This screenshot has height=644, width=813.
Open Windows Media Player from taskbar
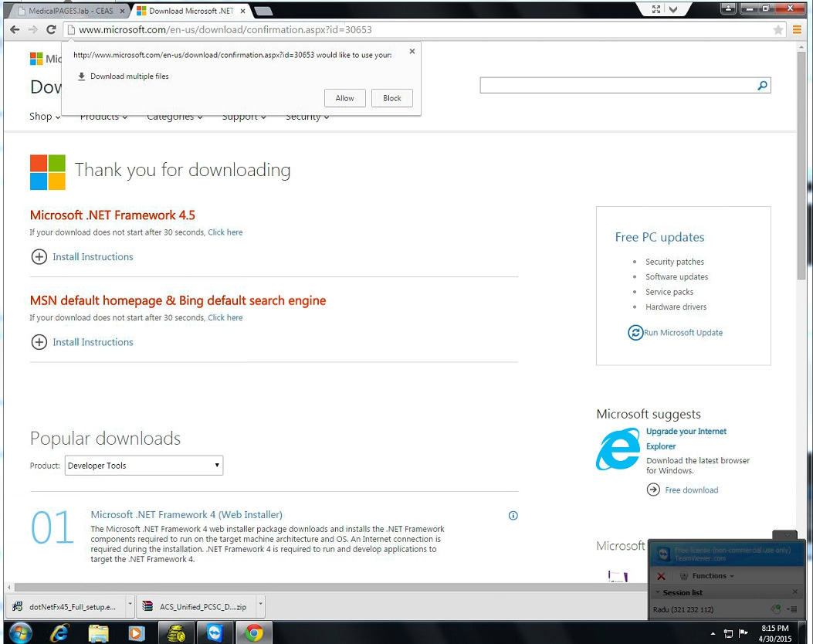tap(137, 633)
